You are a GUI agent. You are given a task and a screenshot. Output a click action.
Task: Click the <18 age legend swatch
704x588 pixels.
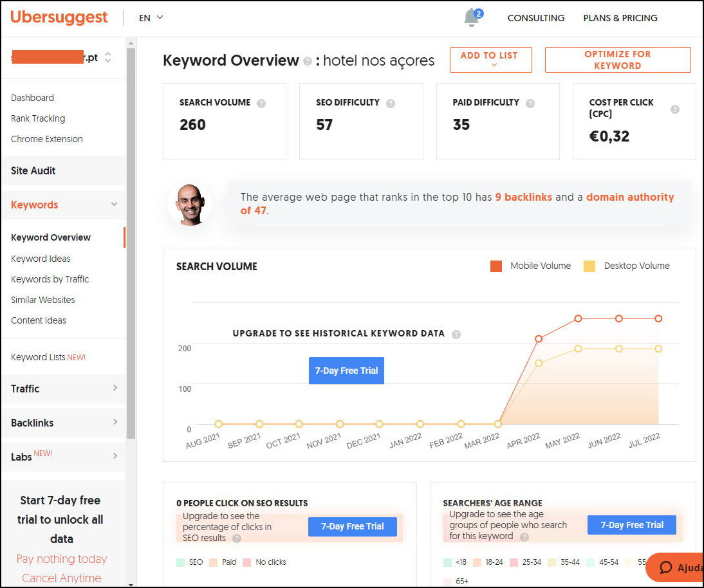click(448, 562)
